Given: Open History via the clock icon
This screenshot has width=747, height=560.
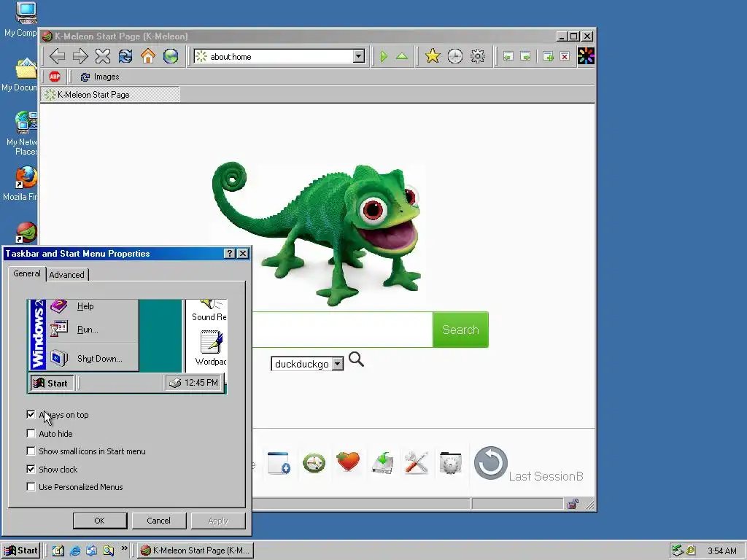Looking at the screenshot, I should tap(455, 56).
